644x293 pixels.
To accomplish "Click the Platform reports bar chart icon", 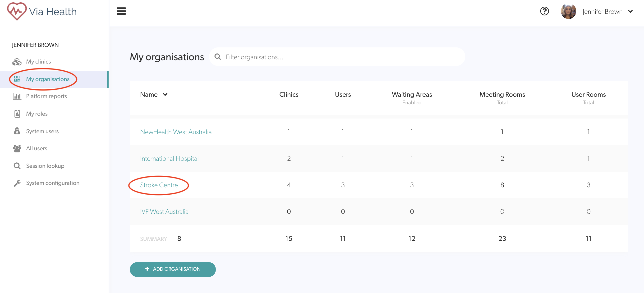I will (17, 96).
